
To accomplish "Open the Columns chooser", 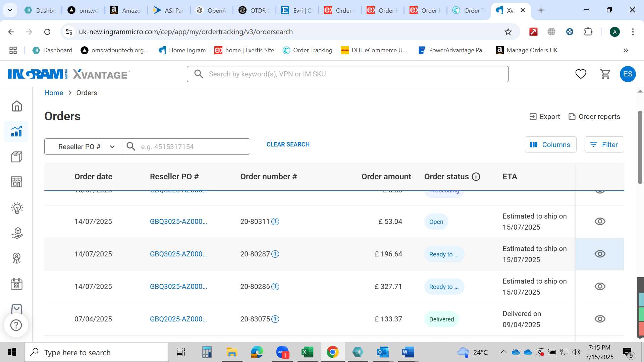I will pos(550,144).
